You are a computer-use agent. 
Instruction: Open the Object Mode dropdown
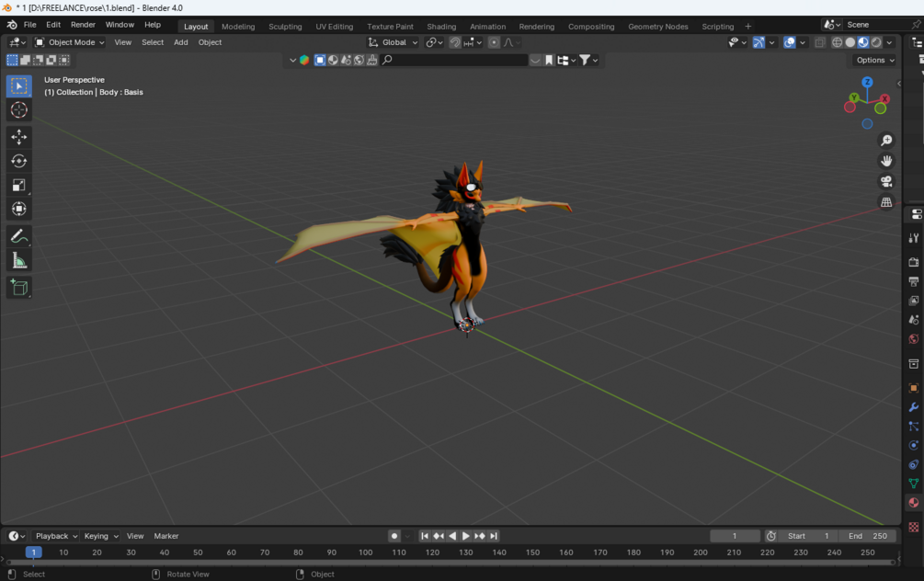(70, 42)
